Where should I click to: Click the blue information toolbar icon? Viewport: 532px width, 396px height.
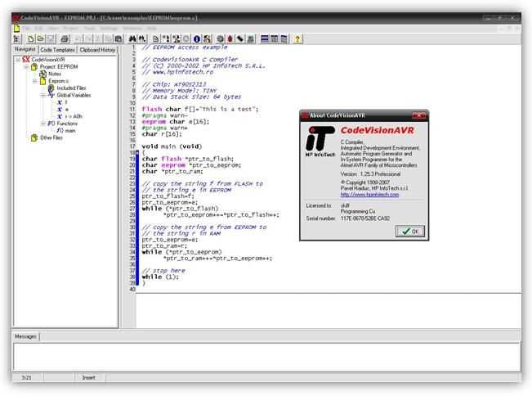point(196,39)
